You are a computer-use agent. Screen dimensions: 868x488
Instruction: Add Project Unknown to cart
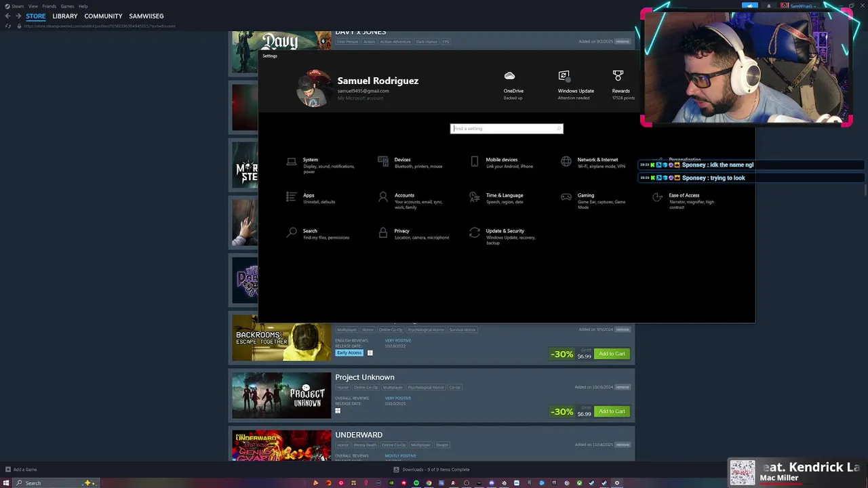click(612, 411)
